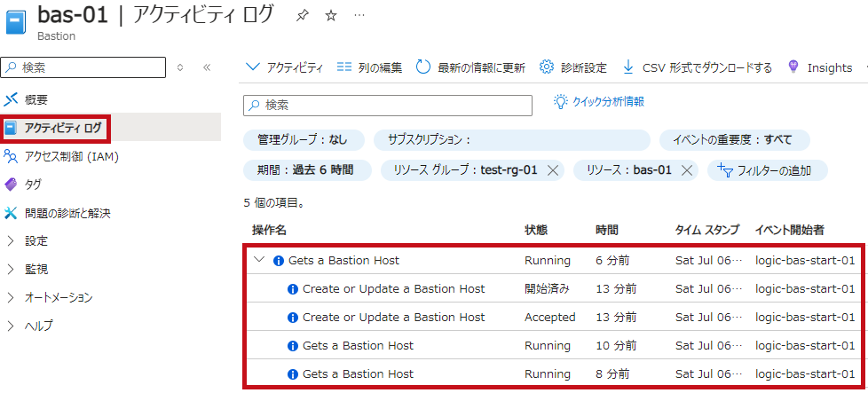Expand the 監視 section in the sidebar
This screenshot has height=393, width=868.
click(x=11, y=269)
